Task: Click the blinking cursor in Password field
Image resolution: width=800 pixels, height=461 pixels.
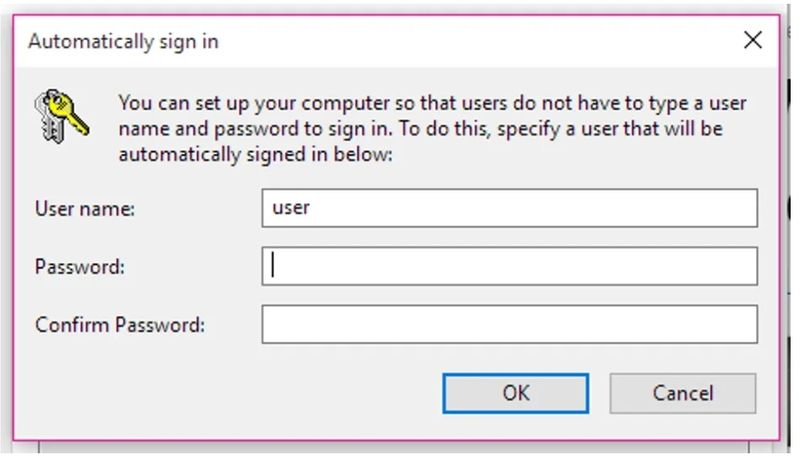Action: [274, 267]
